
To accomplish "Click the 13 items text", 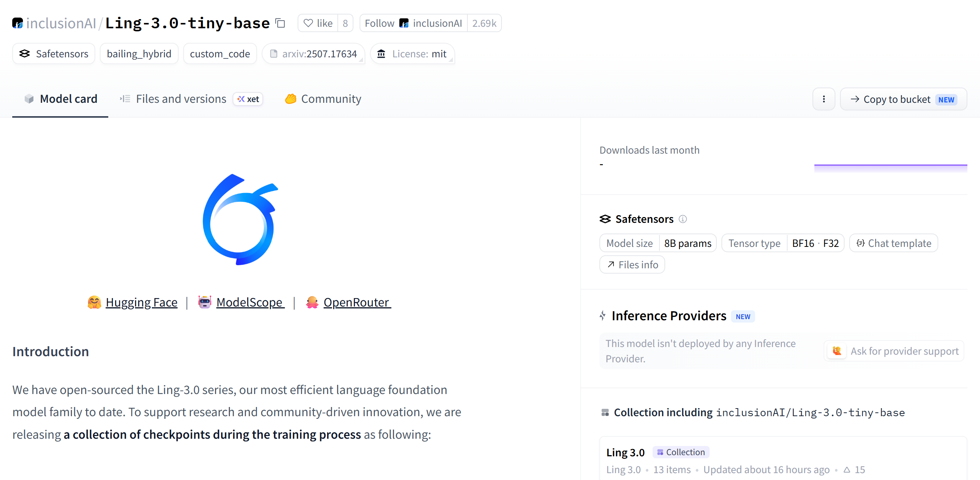I will coord(672,470).
